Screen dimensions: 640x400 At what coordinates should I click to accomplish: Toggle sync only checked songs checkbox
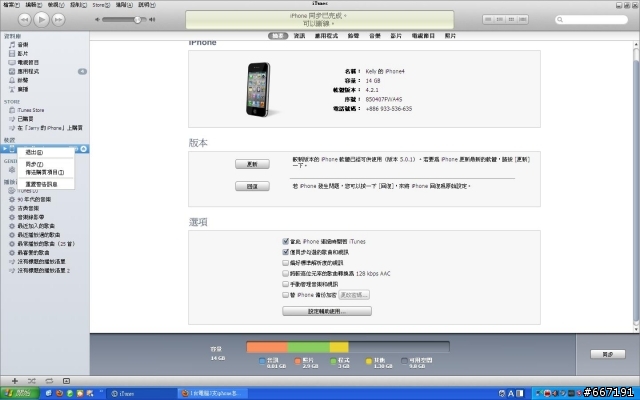285,252
